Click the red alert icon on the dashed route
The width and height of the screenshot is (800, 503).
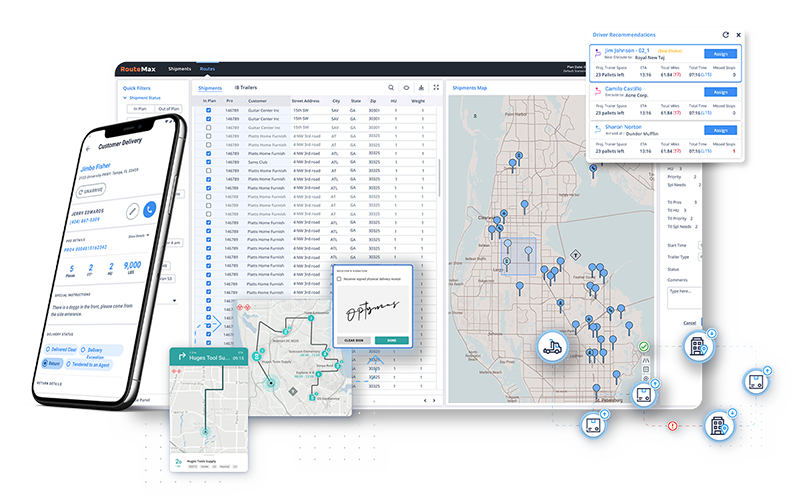[x=672, y=425]
